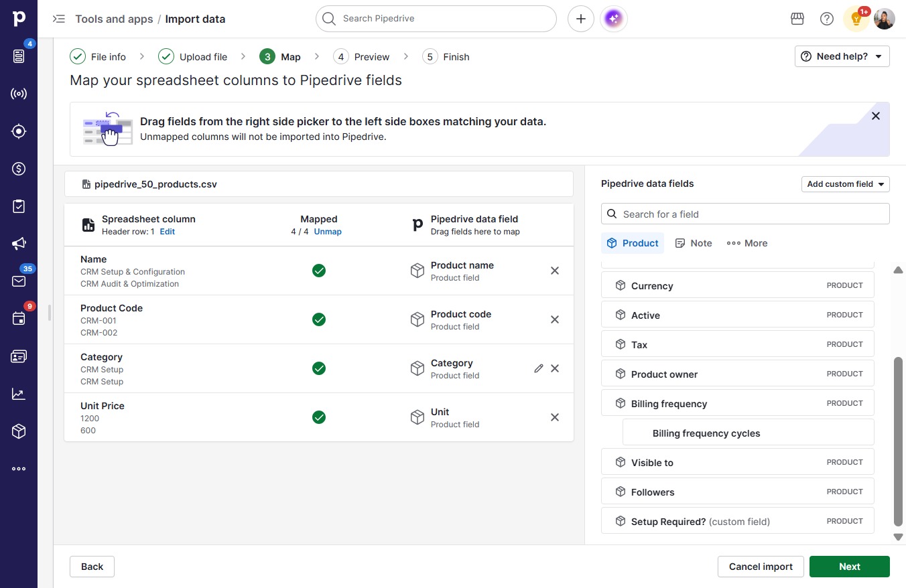Go to the Finish step
The width and height of the screenshot is (906, 588).
446,57
